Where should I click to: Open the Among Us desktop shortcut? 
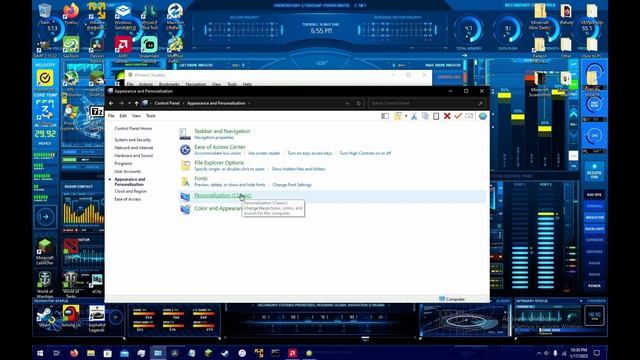tap(71, 317)
